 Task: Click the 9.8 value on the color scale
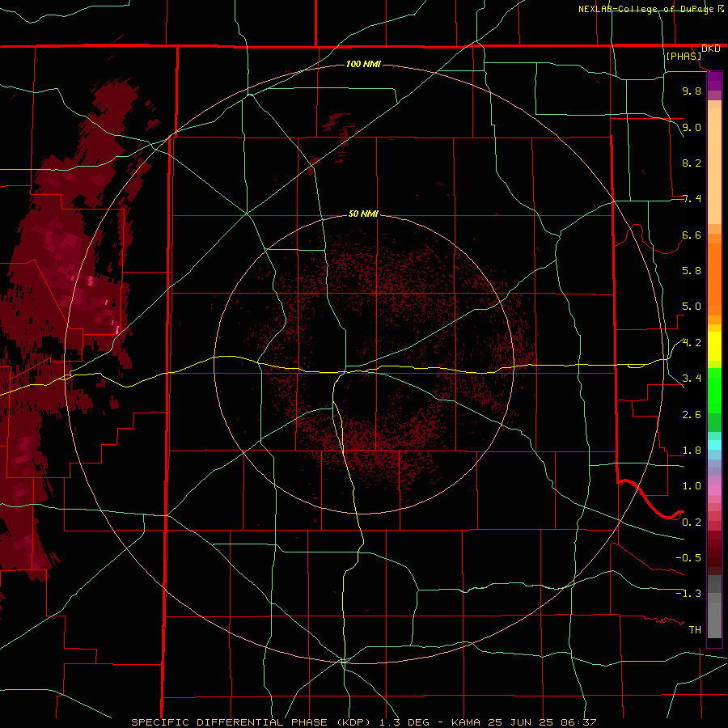pyautogui.click(x=692, y=91)
